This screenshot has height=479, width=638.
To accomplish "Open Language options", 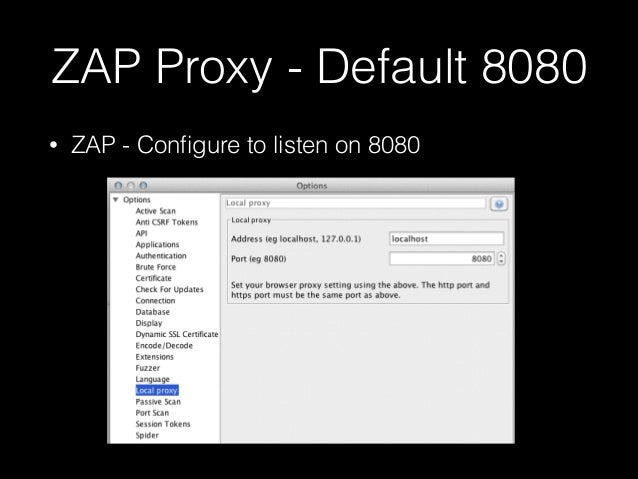I will click(x=152, y=379).
